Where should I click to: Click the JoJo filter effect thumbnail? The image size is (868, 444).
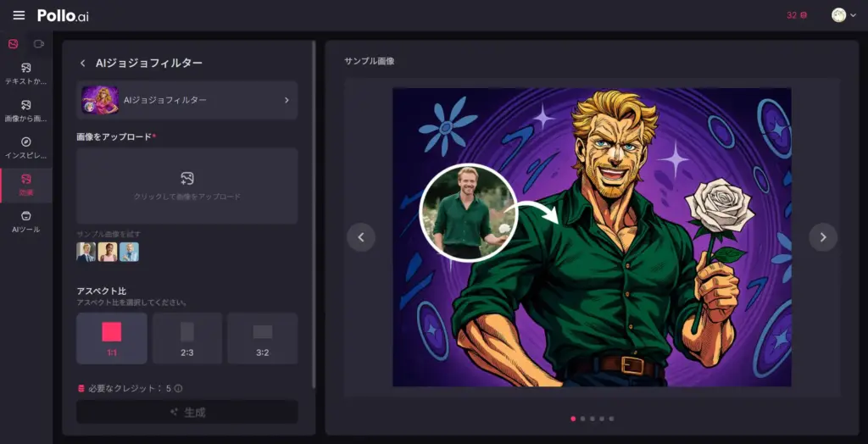click(x=100, y=100)
